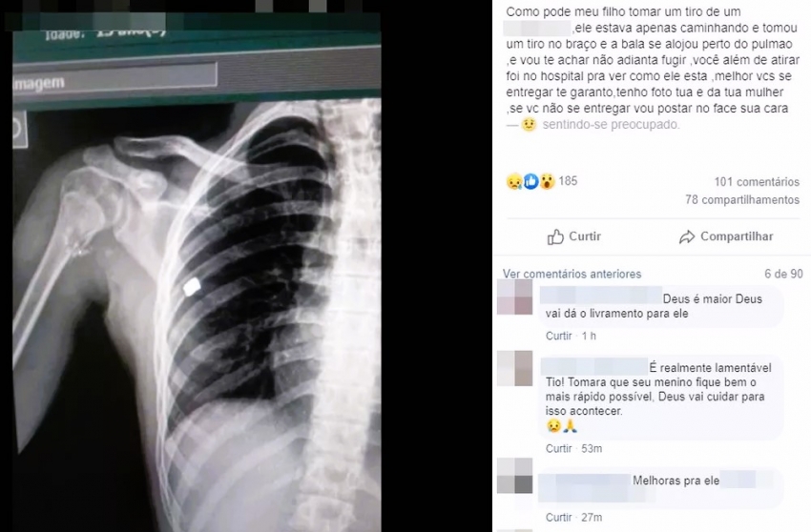Image resolution: width=811 pixels, height=532 pixels.
Task: Share the post with Compartilhar button
Action: tap(726, 236)
